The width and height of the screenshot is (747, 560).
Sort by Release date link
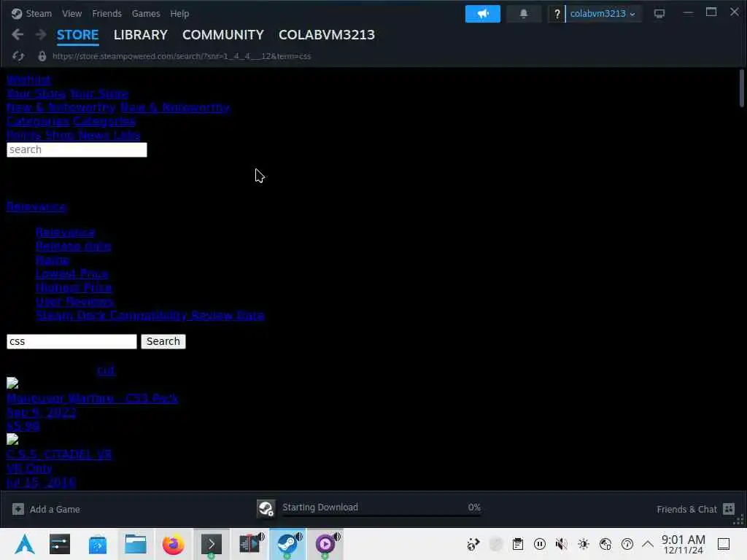click(x=74, y=246)
